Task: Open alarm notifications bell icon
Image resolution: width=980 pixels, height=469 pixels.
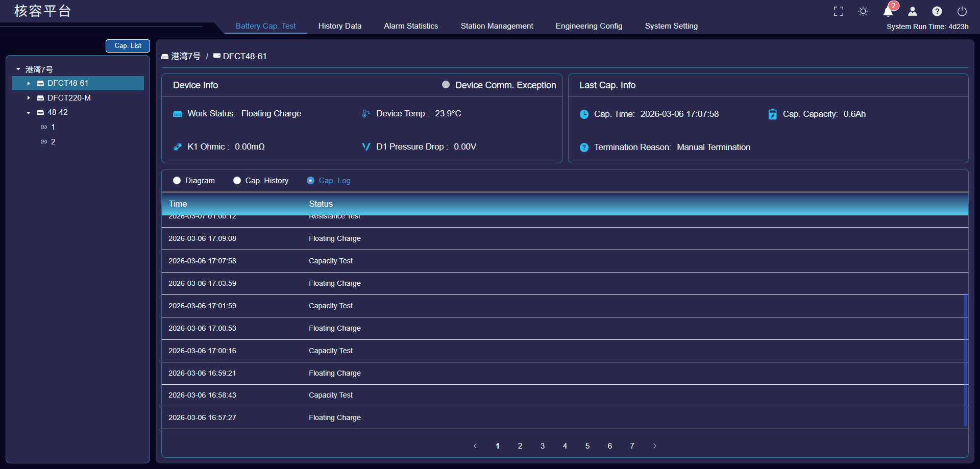Action: [x=888, y=11]
